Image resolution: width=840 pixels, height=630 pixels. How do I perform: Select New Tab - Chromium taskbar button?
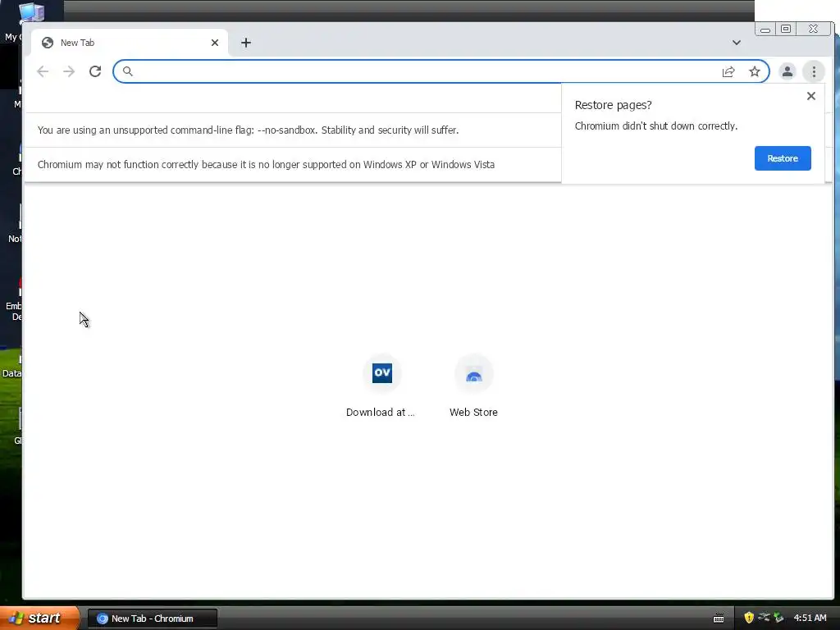152,619
